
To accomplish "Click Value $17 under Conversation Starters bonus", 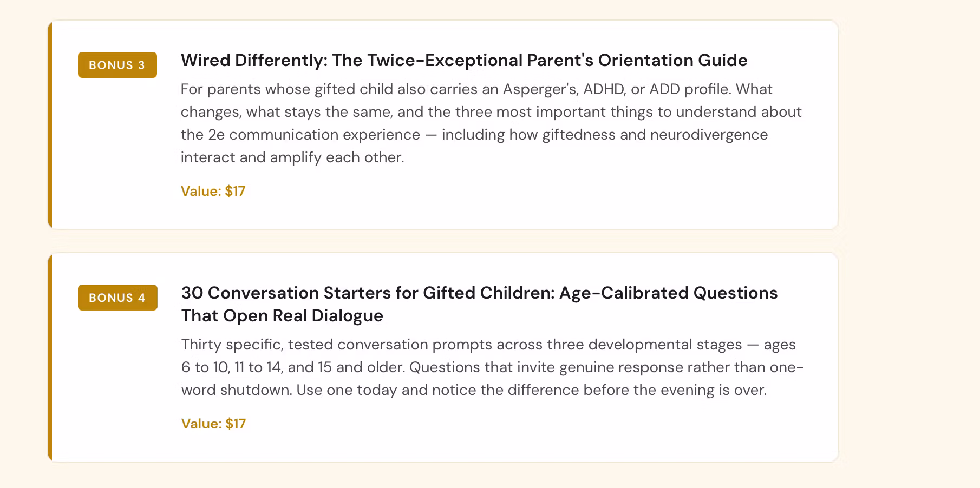I will click(213, 424).
